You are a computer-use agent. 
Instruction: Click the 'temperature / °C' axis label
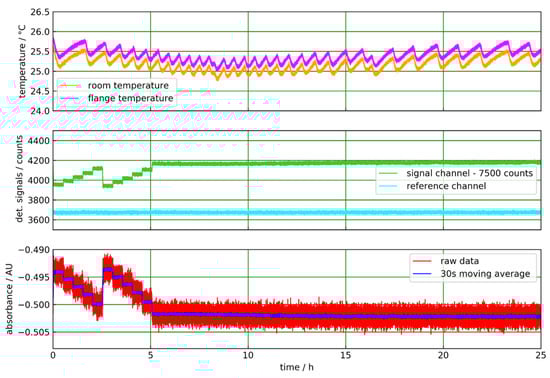tap(22, 61)
